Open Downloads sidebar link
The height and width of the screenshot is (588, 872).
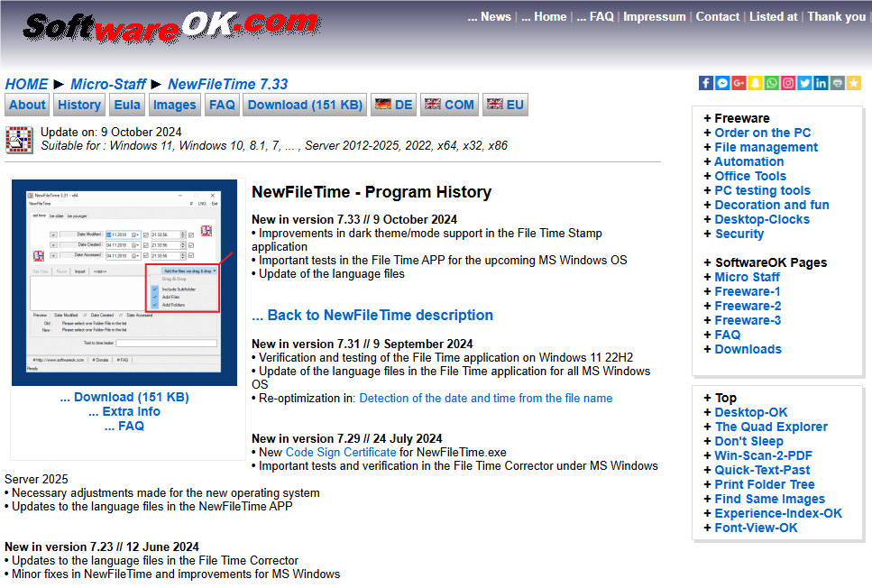[748, 349]
